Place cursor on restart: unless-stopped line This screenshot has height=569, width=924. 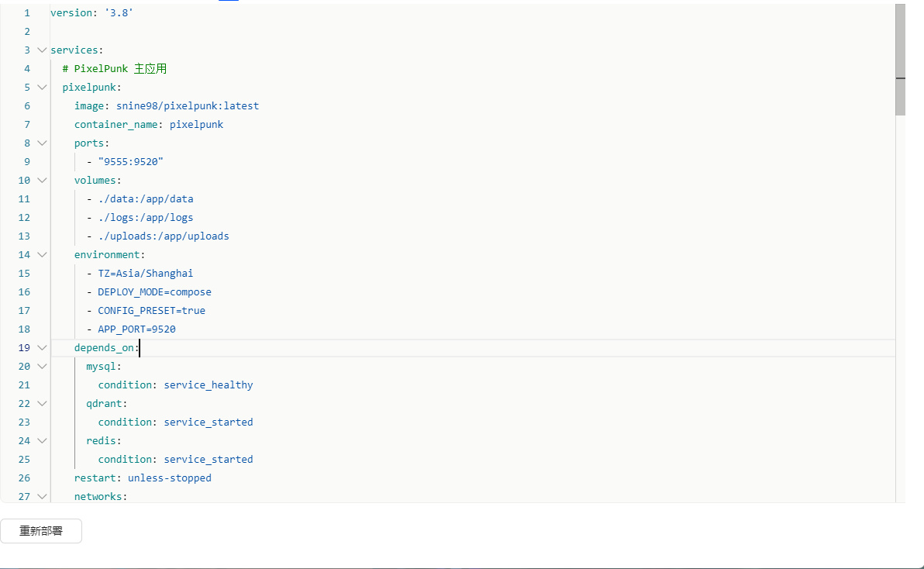143,478
